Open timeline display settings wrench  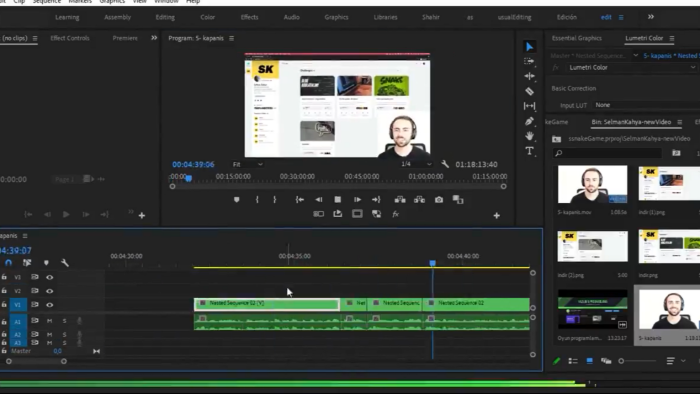(65, 263)
